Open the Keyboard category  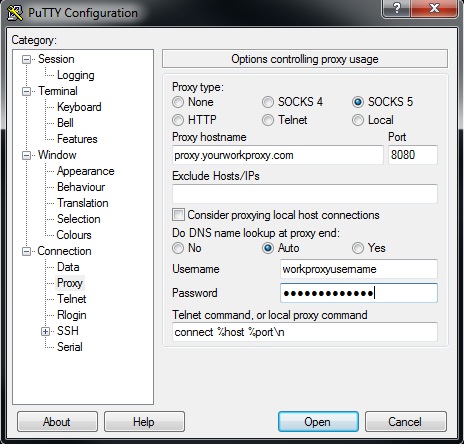[79, 107]
